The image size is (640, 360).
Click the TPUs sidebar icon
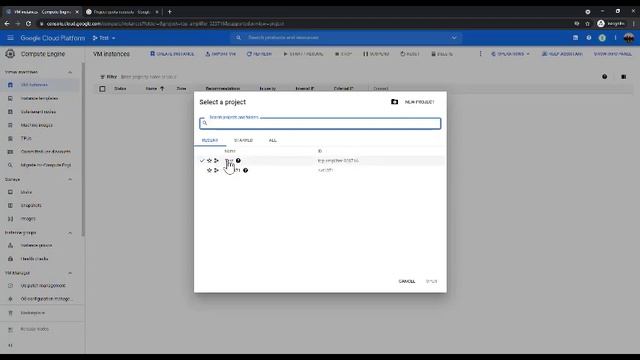(10, 138)
